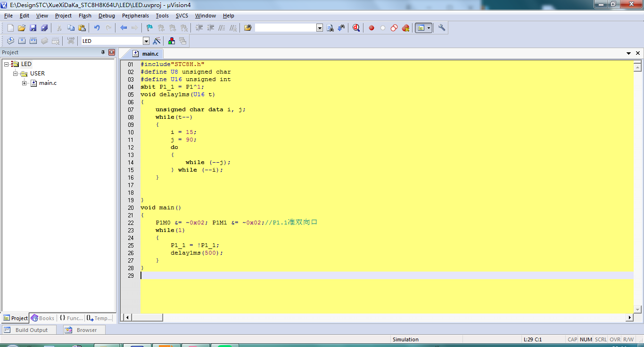Click the Kill all breakpoints icon
Screen dimensions: 644x347
[405, 28]
